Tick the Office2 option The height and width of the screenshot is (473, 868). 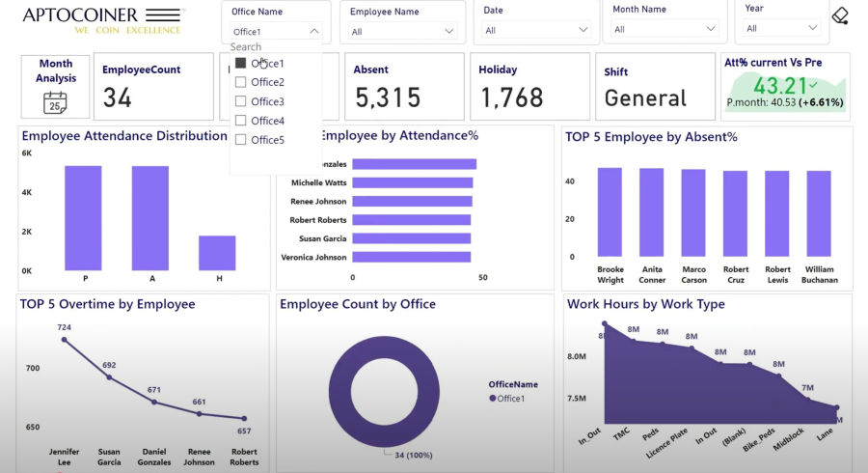(x=241, y=82)
